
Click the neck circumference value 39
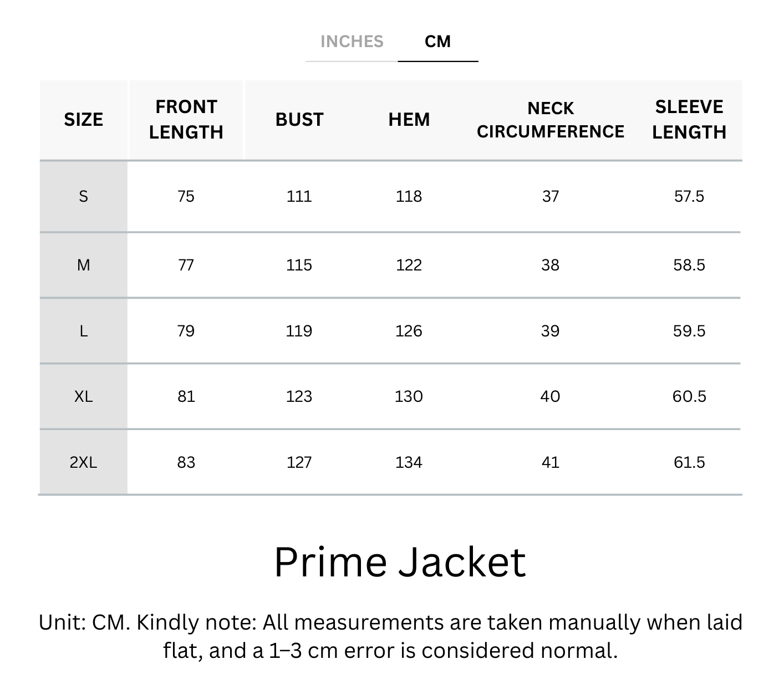point(550,331)
